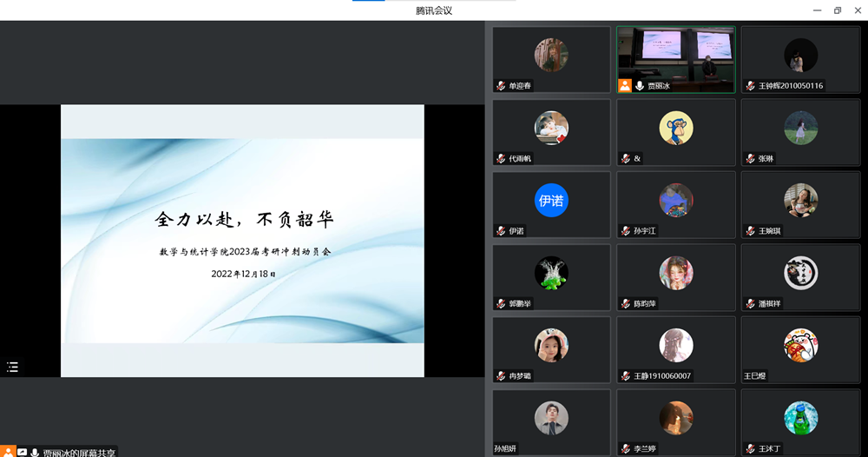Click the 潘祺祥 participant name label
Viewport: 868px width, 457px height.
click(769, 304)
